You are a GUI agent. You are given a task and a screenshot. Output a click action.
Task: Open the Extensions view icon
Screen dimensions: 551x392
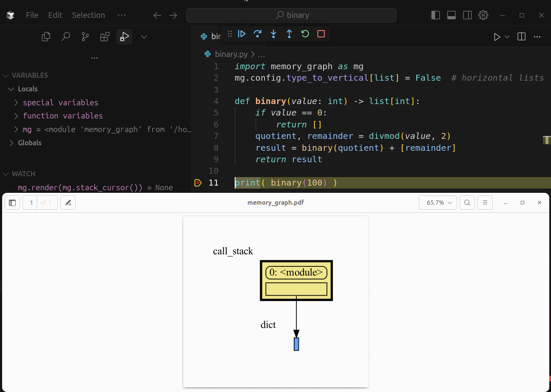(105, 37)
